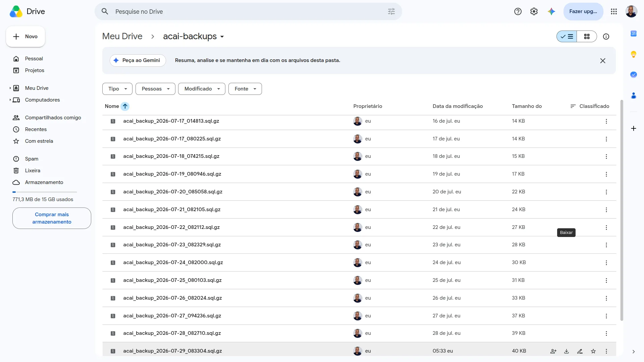Viewport: 644px width, 362px height.
Task: Open Google Keep side panel
Action: [x=634, y=54]
